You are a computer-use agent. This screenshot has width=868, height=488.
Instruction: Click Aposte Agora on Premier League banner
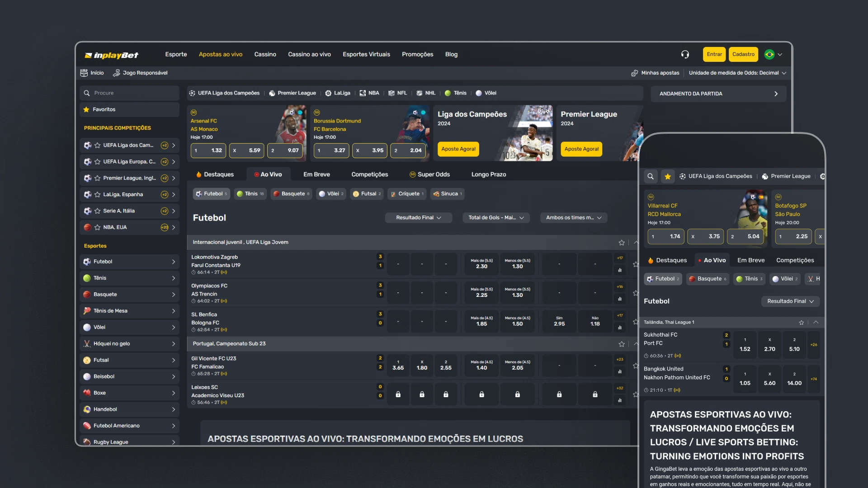[x=581, y=149]
